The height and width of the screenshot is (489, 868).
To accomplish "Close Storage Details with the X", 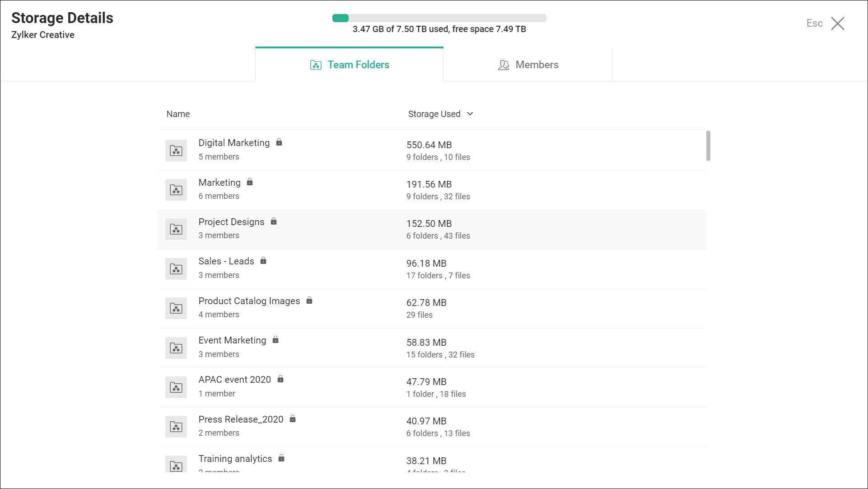I will [838, 24].
